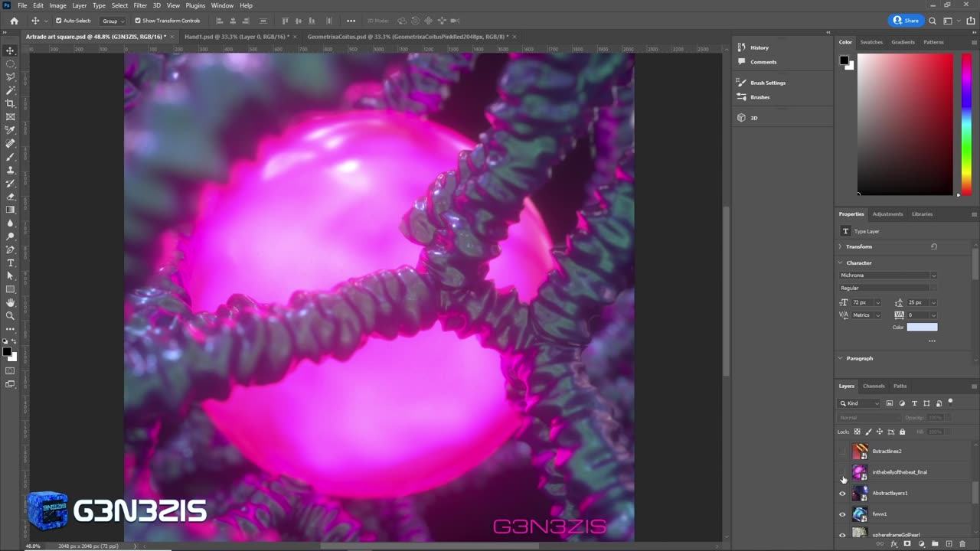Add a layer style with fx icon
This screenshot has width=980, height=551.
(893, 544)
